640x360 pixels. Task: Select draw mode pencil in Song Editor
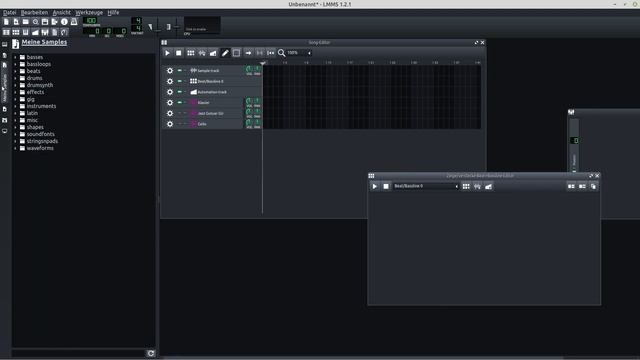225,53
